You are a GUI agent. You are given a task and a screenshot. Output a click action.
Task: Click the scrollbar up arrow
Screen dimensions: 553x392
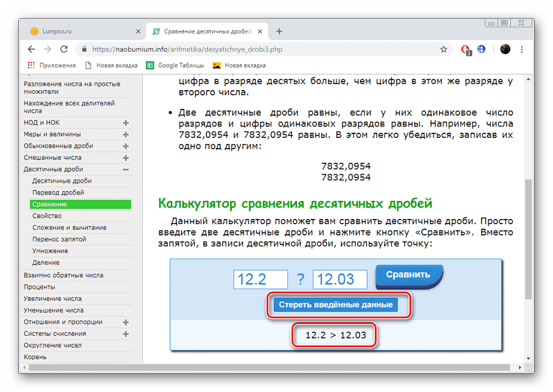[528, 79]
